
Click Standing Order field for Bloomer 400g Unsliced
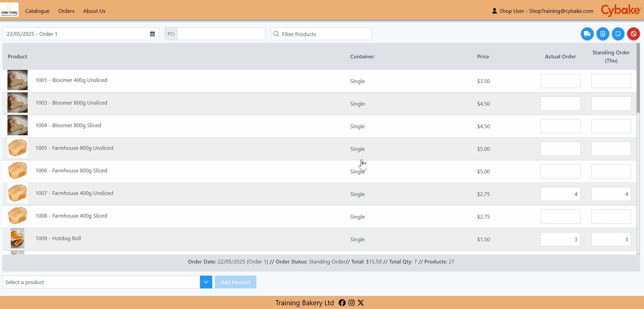pos(611,81)
